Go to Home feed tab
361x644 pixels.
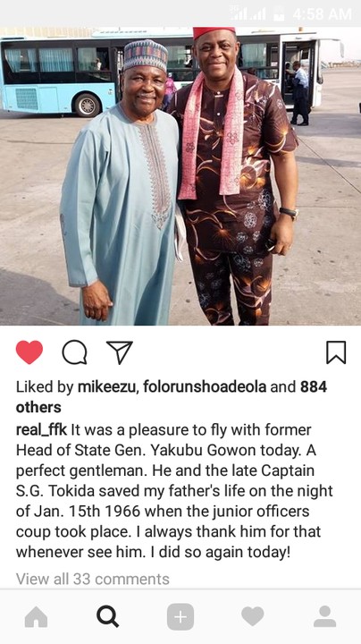36,617
